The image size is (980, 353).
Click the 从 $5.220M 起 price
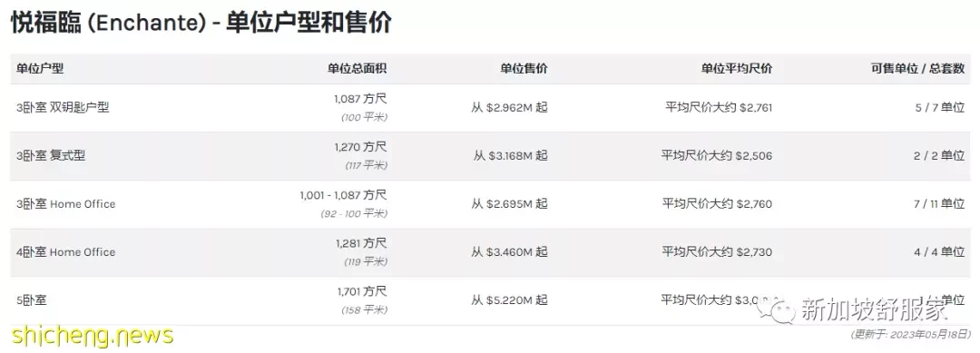[509, 299]
